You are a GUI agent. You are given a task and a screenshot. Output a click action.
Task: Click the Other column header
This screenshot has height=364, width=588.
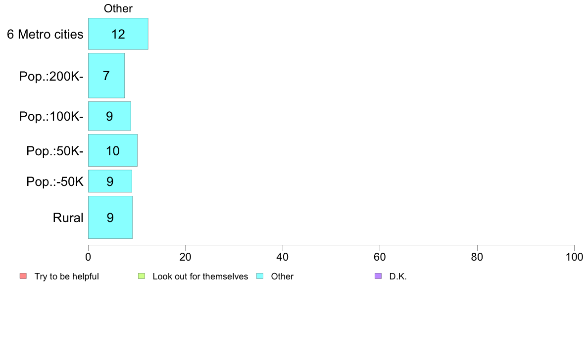pyautogui.click(x=118, y=8)
